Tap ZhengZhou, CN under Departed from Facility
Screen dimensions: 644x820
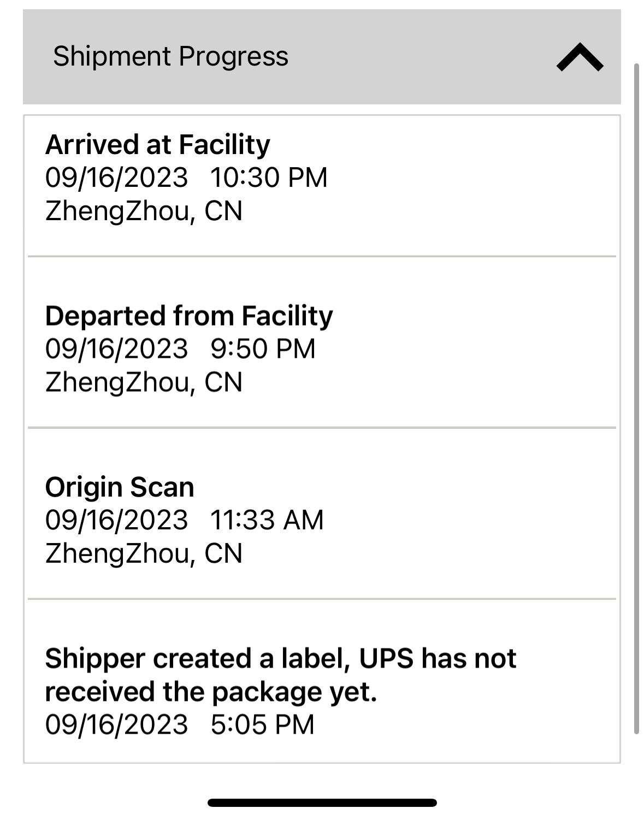tap(144, 382)
